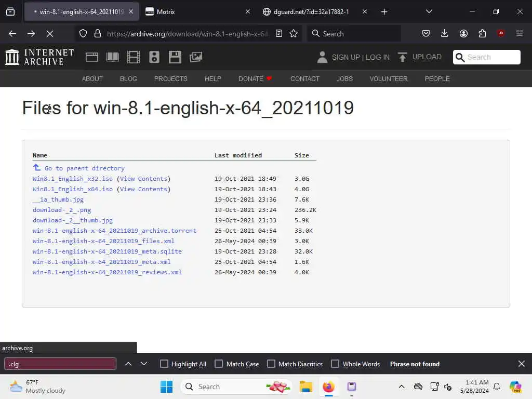Open the Firefox View icon
This screenshot has height=399, width=532.
click(10, 12)
